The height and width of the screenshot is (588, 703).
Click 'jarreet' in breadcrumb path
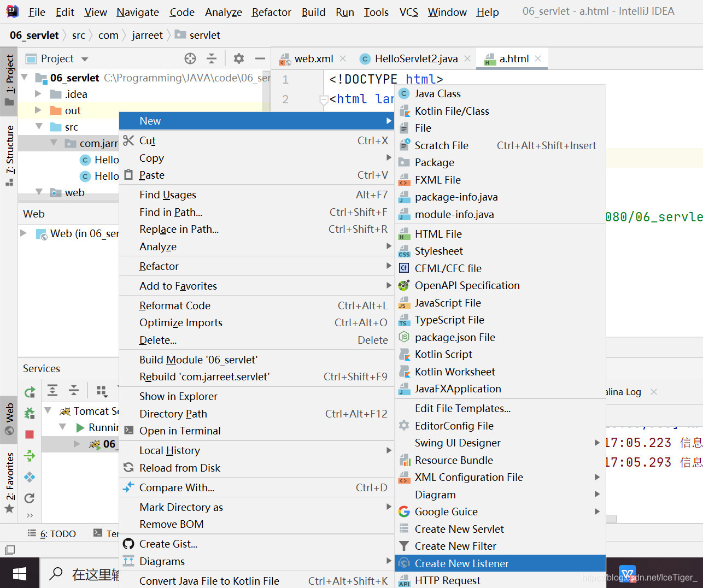pyautogui.click(x=147, y=35)
